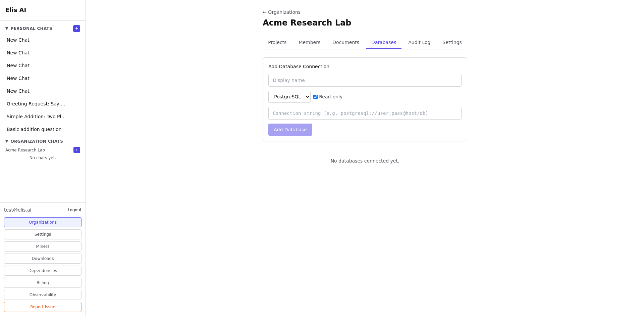Click the Add Database button

pyautogui.click(x=290, y=130)
